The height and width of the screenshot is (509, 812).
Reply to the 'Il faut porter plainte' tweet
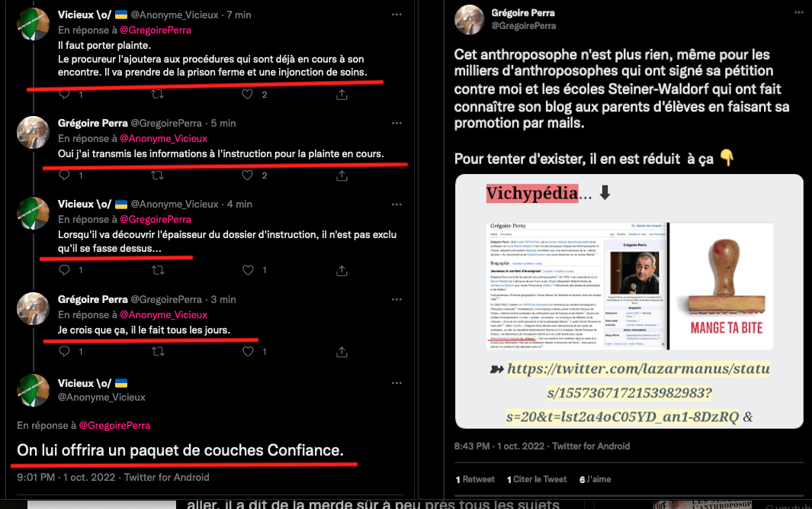tap(64, 95)
